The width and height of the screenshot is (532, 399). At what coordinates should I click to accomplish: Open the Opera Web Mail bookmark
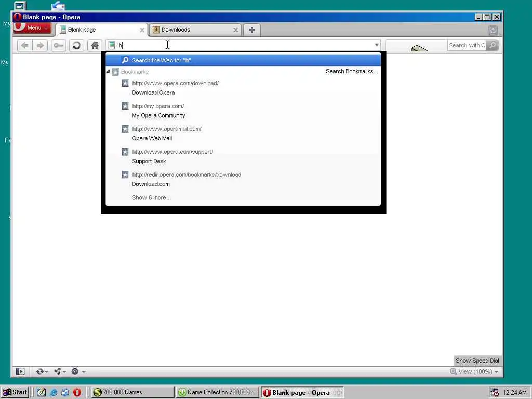pos(243,134)
